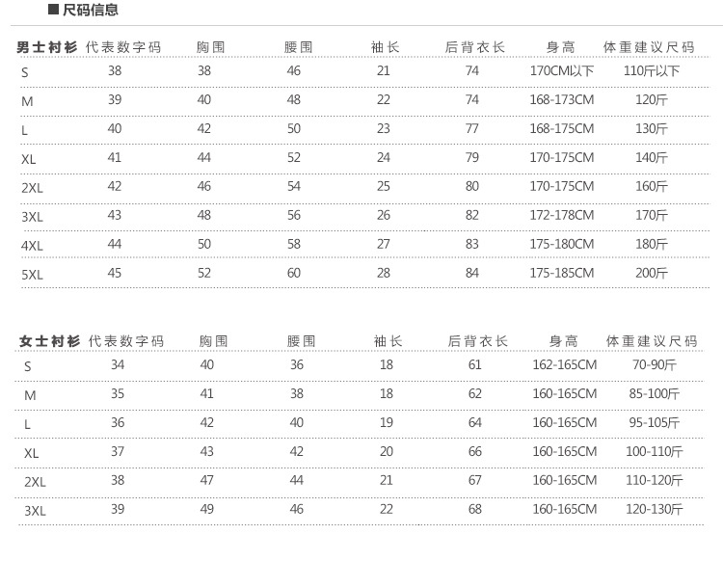Click waist '60' in men's 5XL row
The width and height of the screenshot is (723, 588).
pos(294,273)
